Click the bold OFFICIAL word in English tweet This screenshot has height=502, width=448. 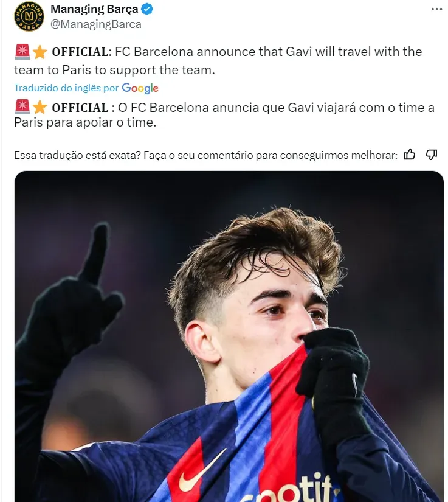tap(80, 52)
